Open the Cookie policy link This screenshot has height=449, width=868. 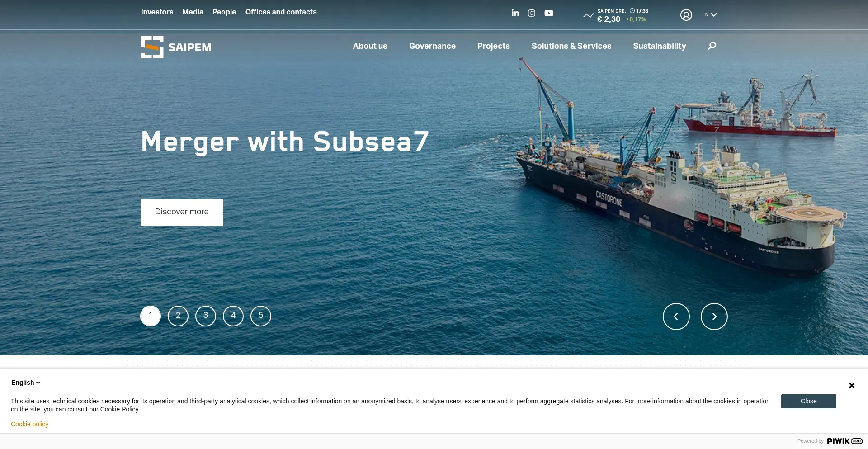[x=29, y=424]
